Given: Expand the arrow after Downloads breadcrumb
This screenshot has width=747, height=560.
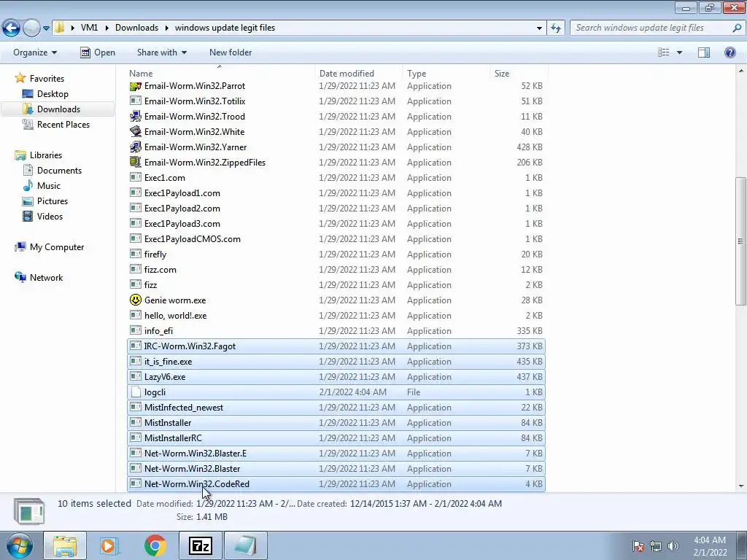Looking at the screenshot, I should pyautogui.click(x=167, y=28).
